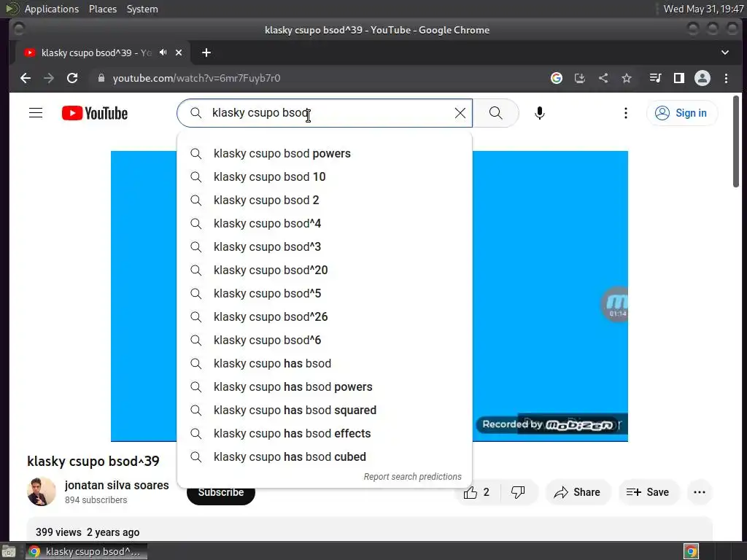Pick suggestion klasky csupo bsod^5
The height and width of the screenshot is (560, 747).
click(325, 293)
